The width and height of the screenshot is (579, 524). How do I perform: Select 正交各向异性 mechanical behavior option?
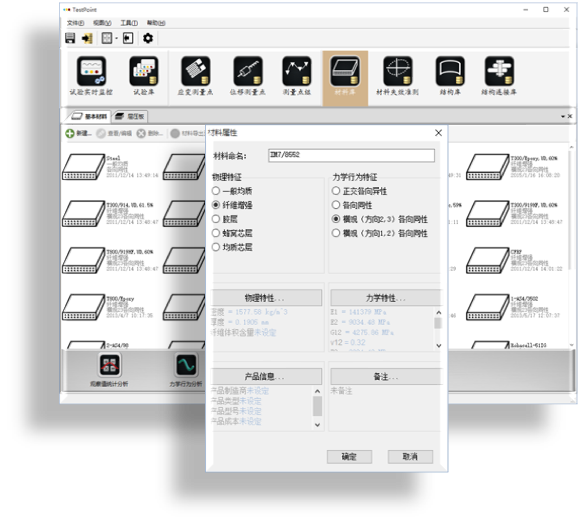(336, 191)
